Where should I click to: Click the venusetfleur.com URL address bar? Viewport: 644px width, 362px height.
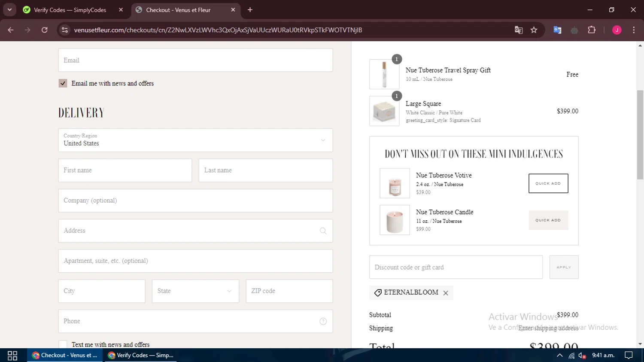[x=218, y=30]
